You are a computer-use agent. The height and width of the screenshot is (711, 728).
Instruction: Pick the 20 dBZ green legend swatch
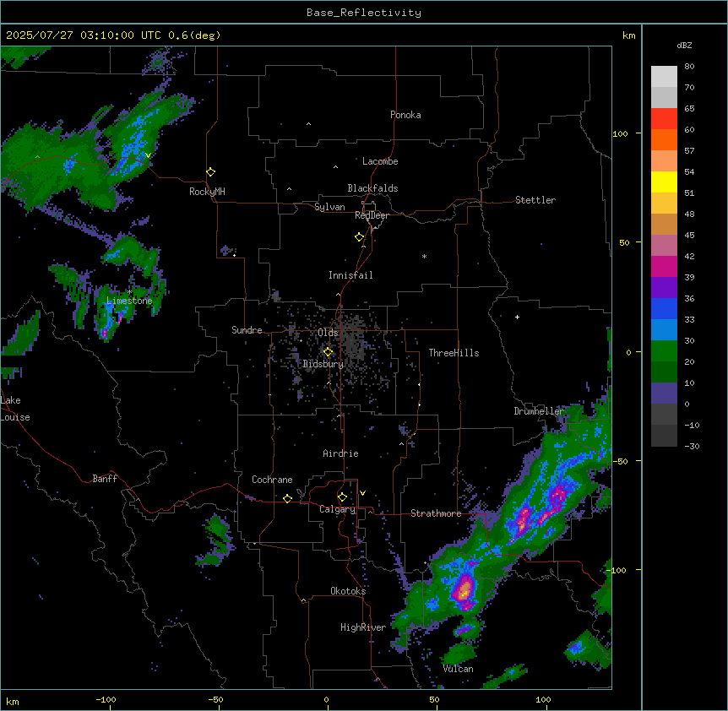click(664, 351)
